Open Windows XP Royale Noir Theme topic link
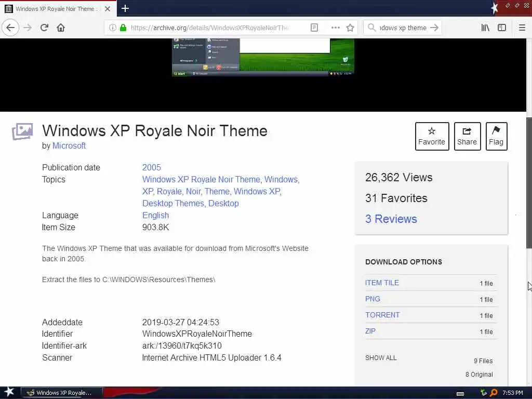The height and width of the screenshot is (399, 532). pyautogui.click(x=201, y=179)
